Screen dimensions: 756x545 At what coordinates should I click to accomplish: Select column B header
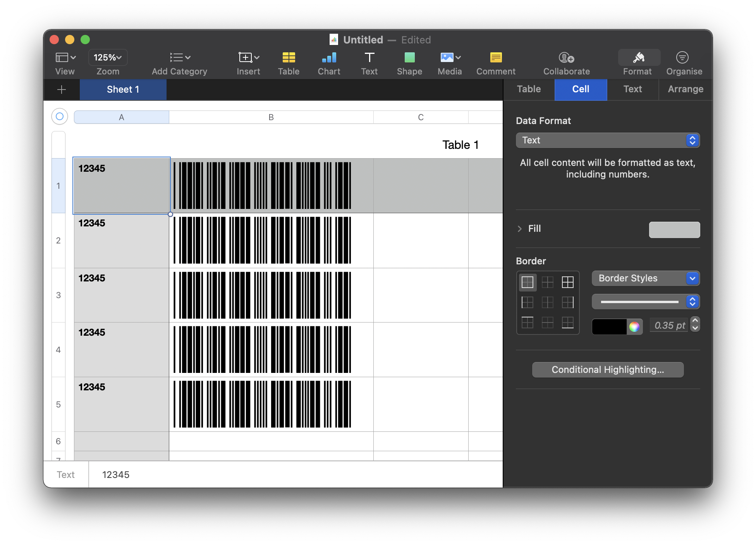point(271,117)
